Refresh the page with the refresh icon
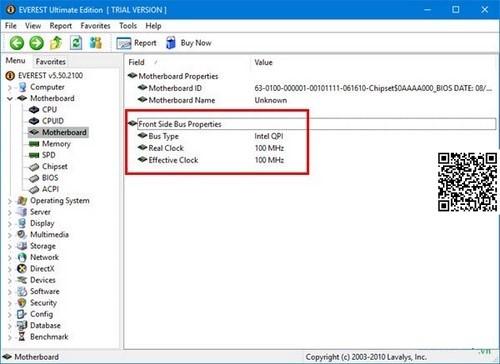500x364 pixels. pyautogui.click(x=76, y=43)
